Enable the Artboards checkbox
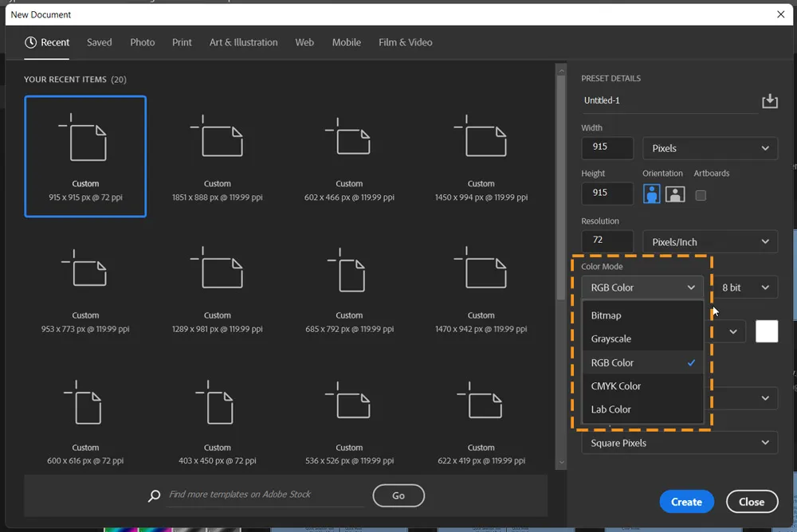Viewport: 797px width, 532px height. click(x=701, y=194)
